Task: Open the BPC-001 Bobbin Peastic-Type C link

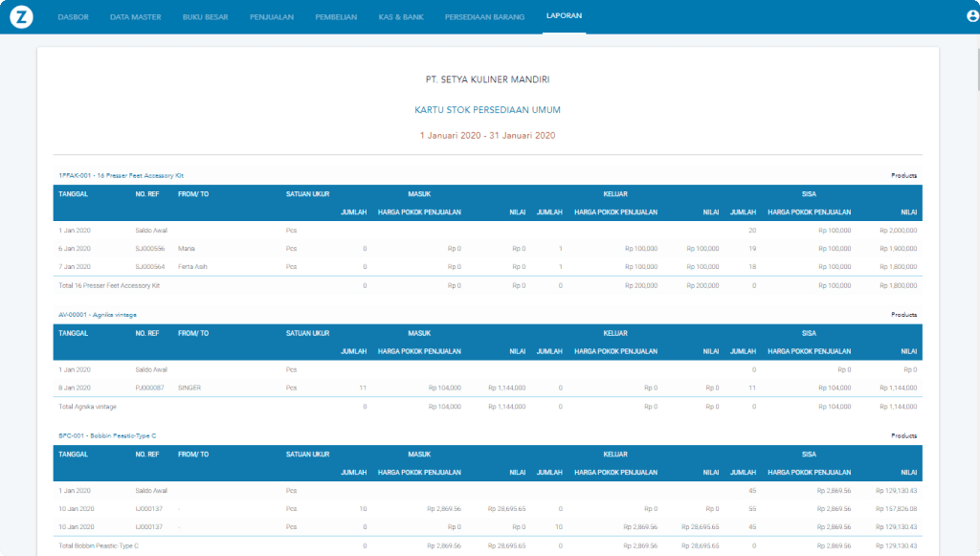Action: pos(106,435)
